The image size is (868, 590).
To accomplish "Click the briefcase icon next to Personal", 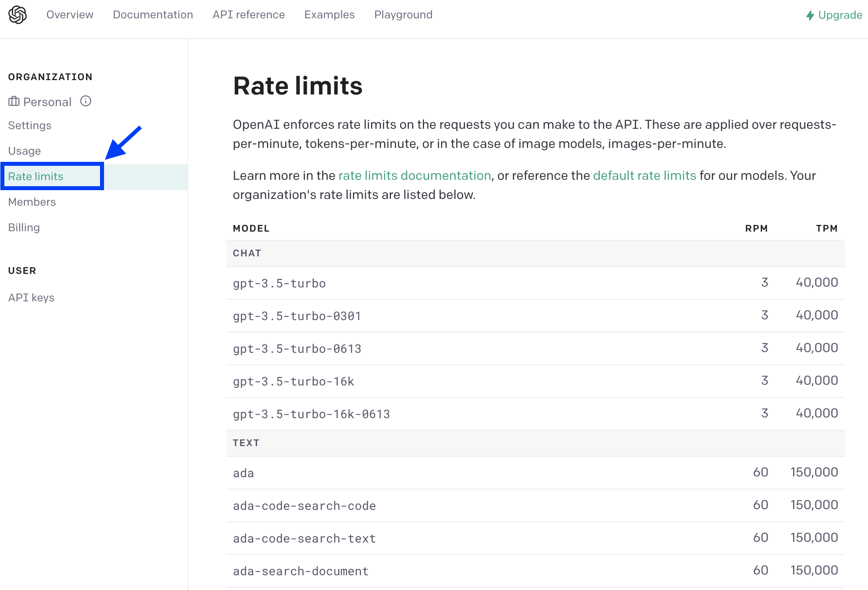I will [14, 101].
